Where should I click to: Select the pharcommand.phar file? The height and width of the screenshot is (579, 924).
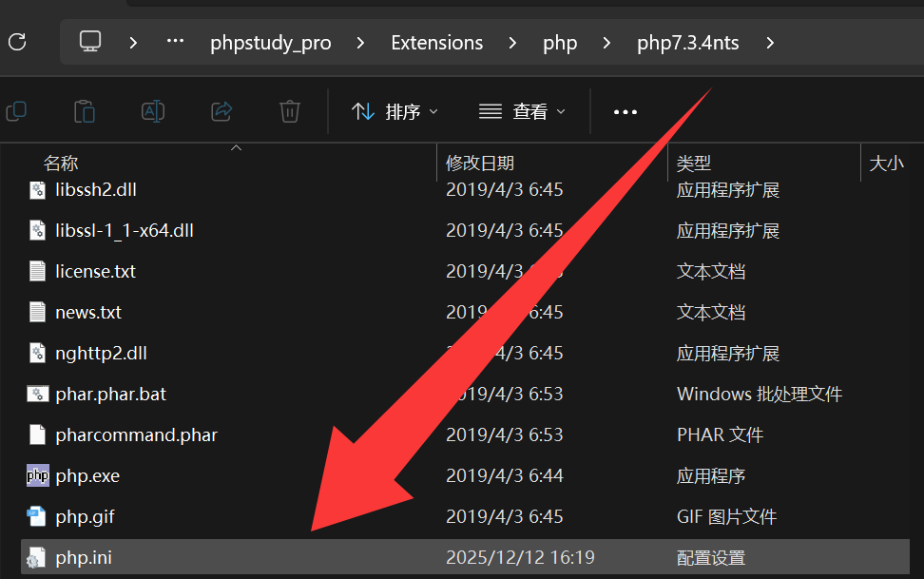[x=465, y=434]
